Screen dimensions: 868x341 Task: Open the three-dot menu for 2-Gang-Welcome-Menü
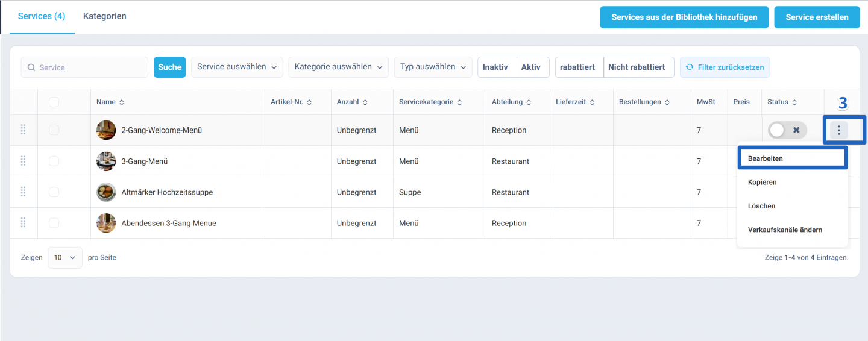[x=838, y=130]
